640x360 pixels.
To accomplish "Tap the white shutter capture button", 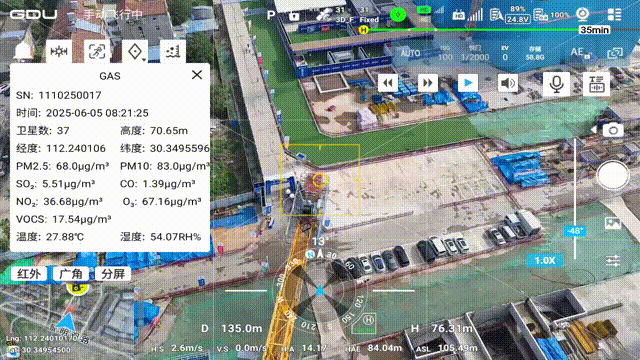I will [x=613, y=176].
